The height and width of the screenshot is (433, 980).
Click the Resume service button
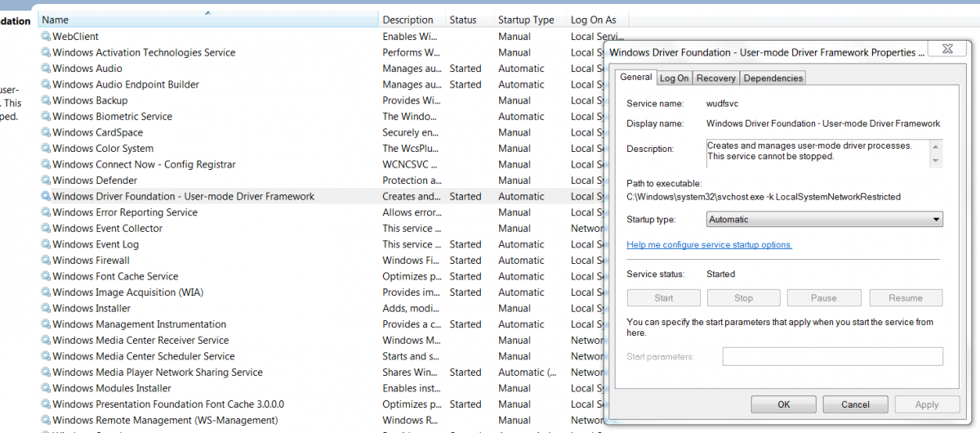(906, 298)
